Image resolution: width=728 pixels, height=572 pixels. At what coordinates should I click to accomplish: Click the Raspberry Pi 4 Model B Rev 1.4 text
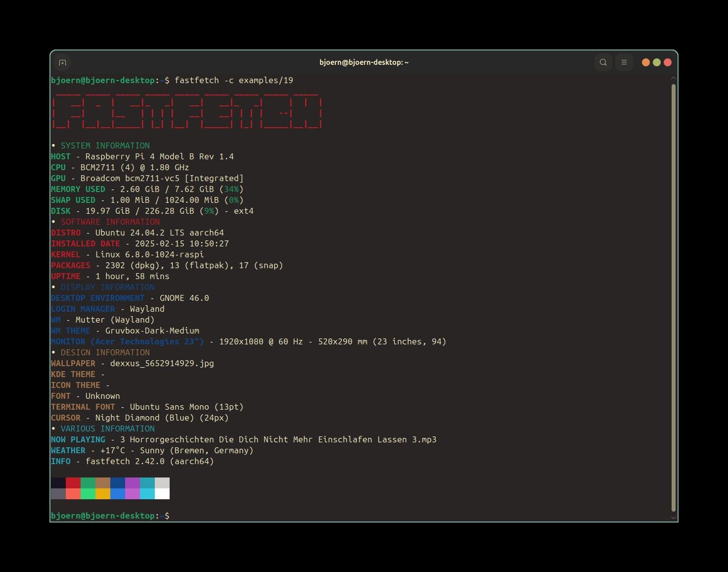[160, 156]
